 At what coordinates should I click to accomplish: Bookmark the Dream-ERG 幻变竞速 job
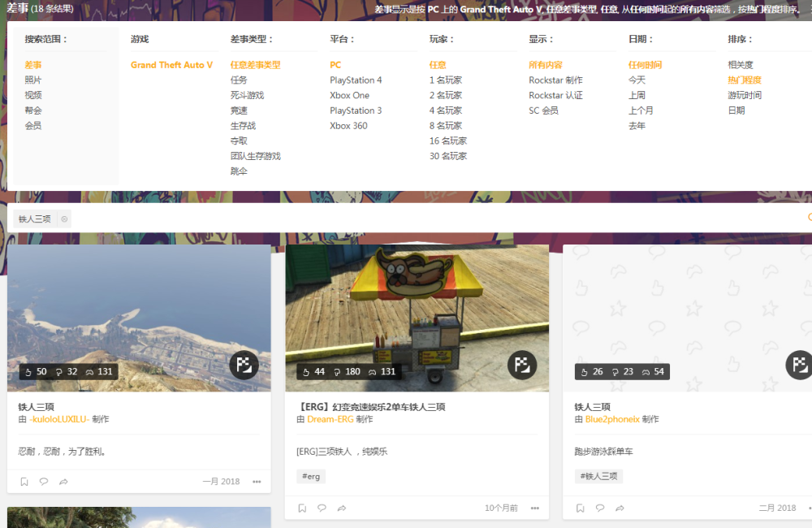tap(302, 509)
